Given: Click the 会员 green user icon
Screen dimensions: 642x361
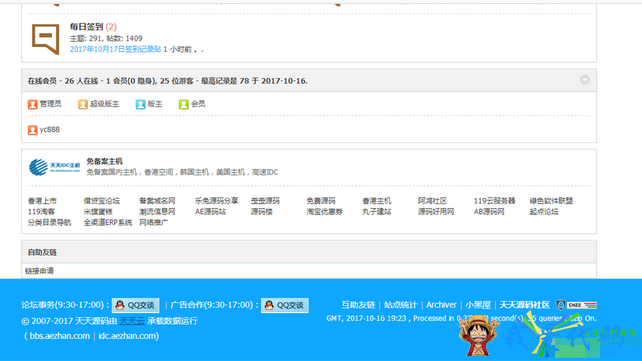Looking at the screenshot, I should coord(183,104).
